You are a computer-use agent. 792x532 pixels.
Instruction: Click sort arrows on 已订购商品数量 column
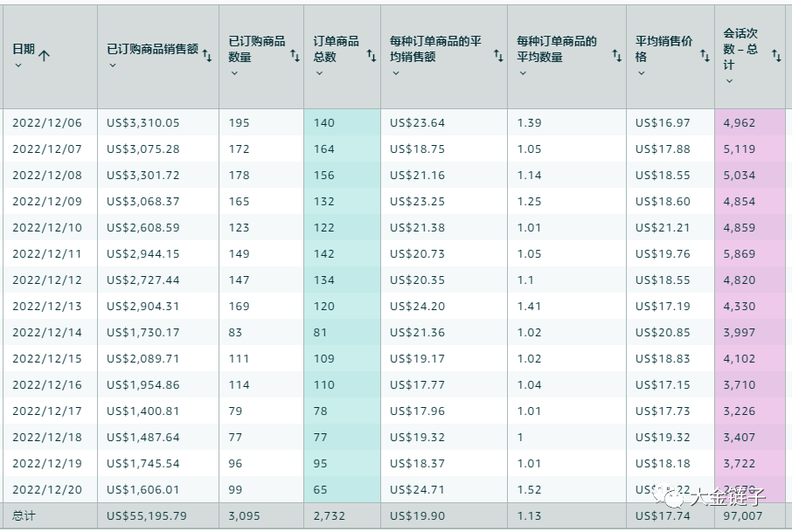[295, 56]
